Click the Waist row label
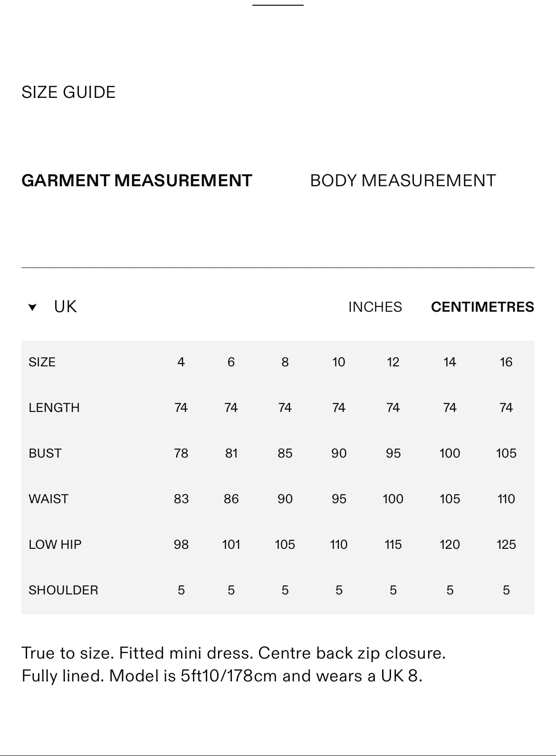This screenshot has width=556, height=756. (x=48, y=499)
